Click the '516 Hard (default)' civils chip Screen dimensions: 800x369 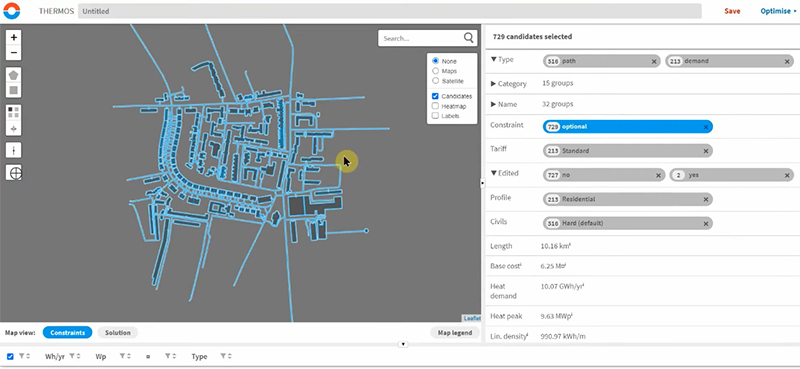tap(628, 224)
